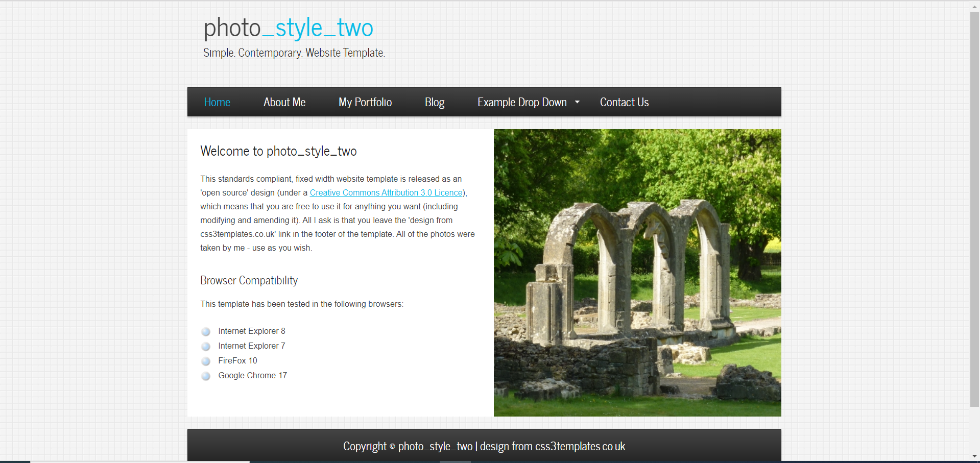The height and width of the screenshot is (463, 980).
Task: Open the Blog menu item
Action: coord(435,102)
